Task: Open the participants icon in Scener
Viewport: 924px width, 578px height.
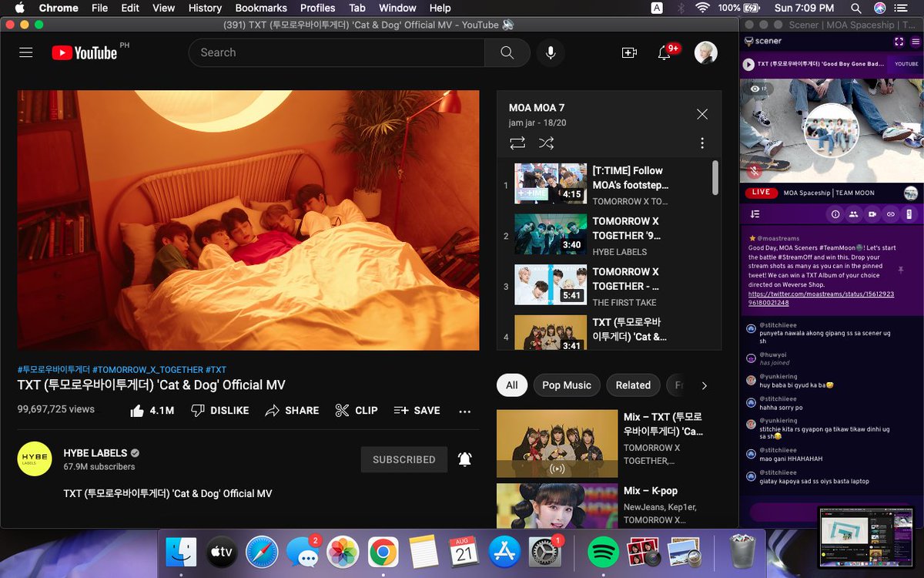Action: (853, 214)
